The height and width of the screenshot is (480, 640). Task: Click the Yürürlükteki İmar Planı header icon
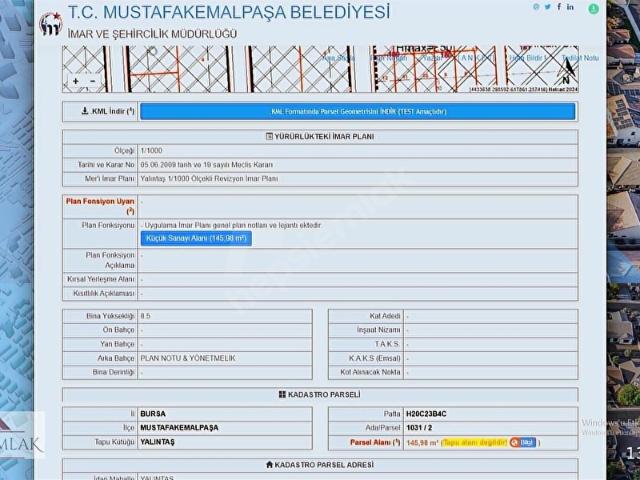(x=269, y=136)
